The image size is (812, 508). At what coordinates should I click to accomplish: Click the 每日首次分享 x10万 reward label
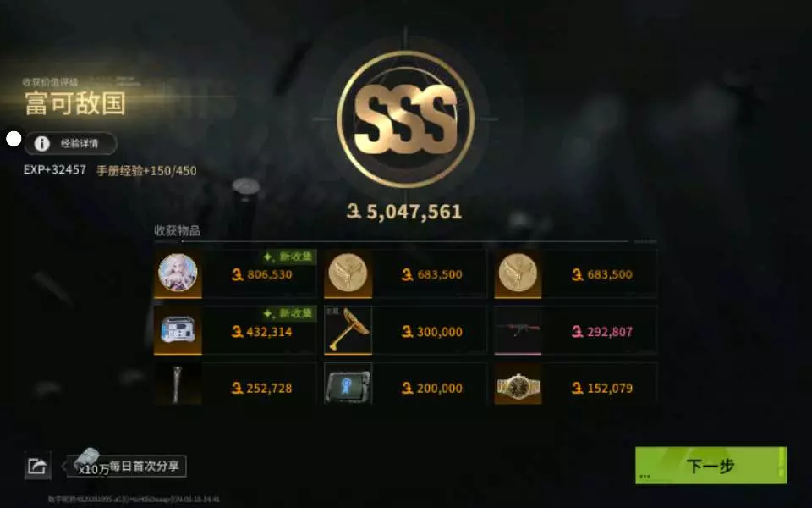[x=128, y=466]
